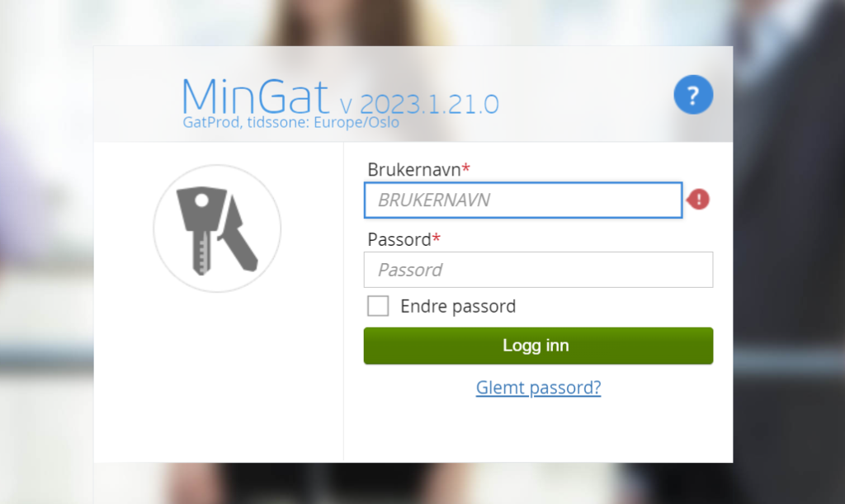The height and width of the screenshot is (504, 845).
Task: Click the red asterisk beside Brukernavn
Action: coord(466,168)
